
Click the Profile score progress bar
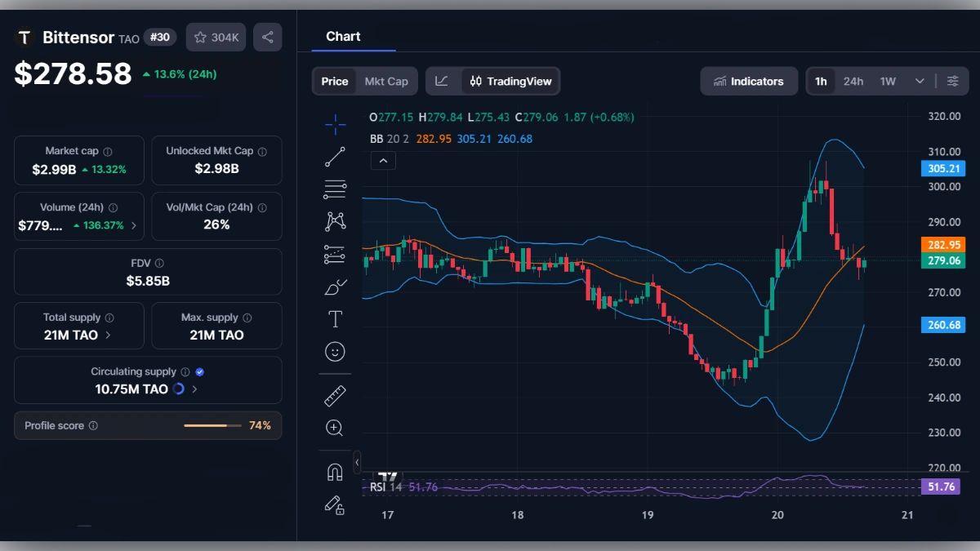pyautogui.click(x=212, y=425)
